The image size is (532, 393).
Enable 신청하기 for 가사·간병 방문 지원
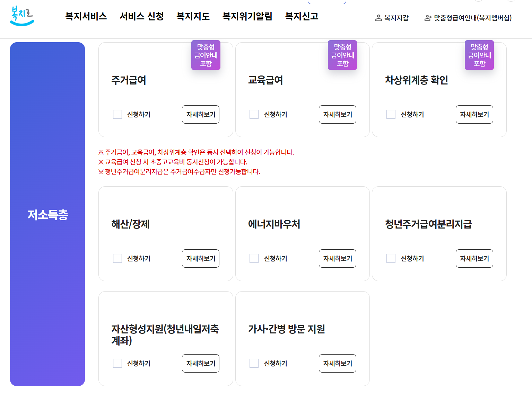(254, 363)
